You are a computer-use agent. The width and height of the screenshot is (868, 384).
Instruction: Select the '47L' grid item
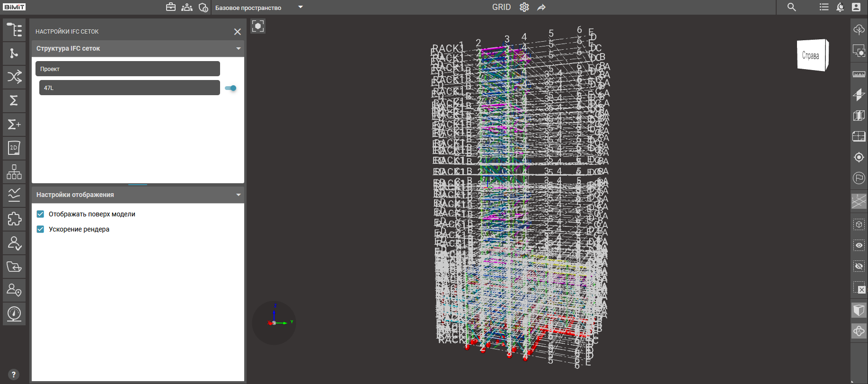(x=129, y=88)
